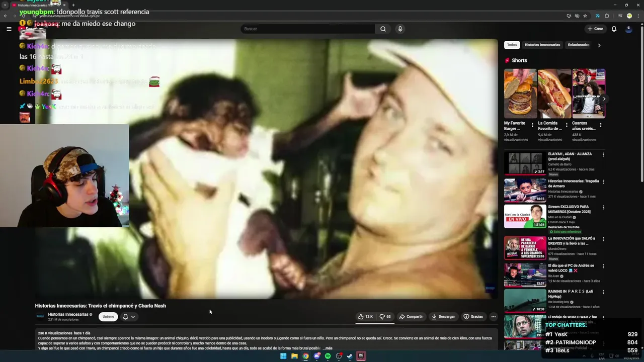
Task: Open the notifications bell in header
Action: [x=614, y=29]
